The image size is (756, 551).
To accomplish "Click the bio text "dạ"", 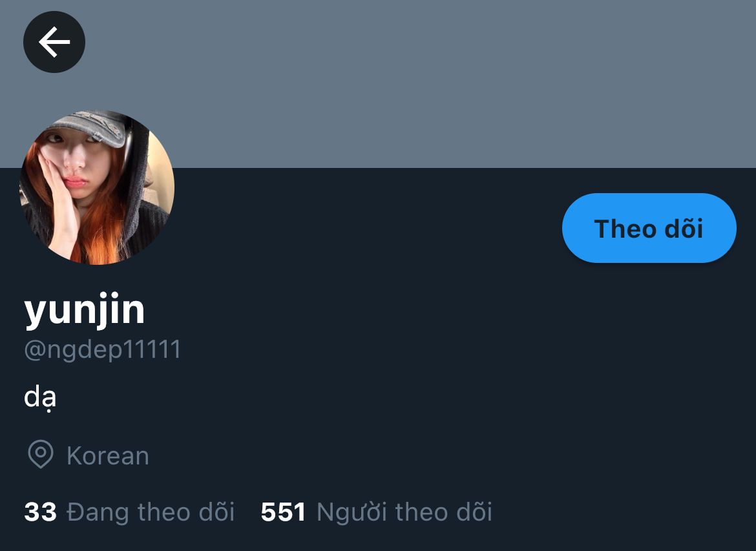I will [x=40, y=398].
